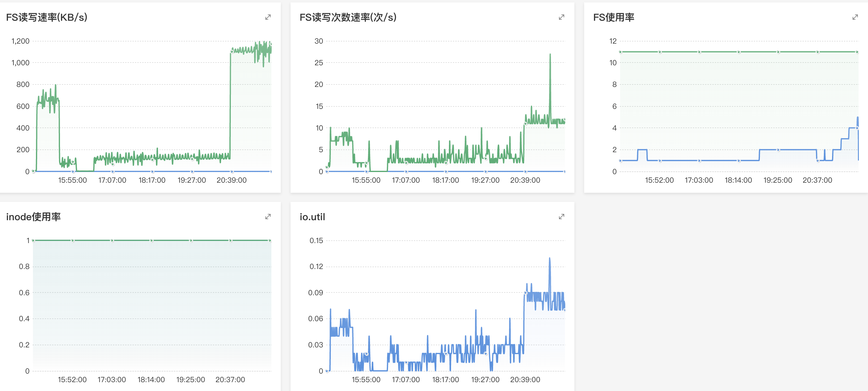This screenshot has width=868, height=391.
Task: Expand the io.util chart
Action: (x=561, y=217)
